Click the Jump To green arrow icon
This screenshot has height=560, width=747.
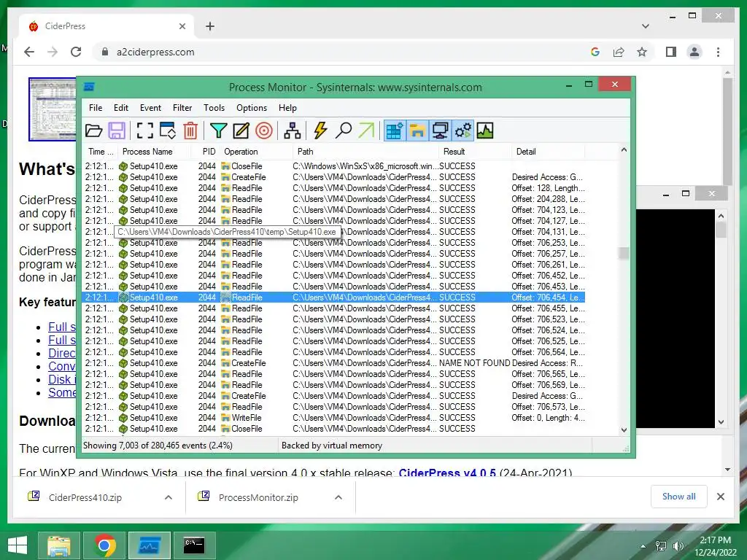click(366, 131)
